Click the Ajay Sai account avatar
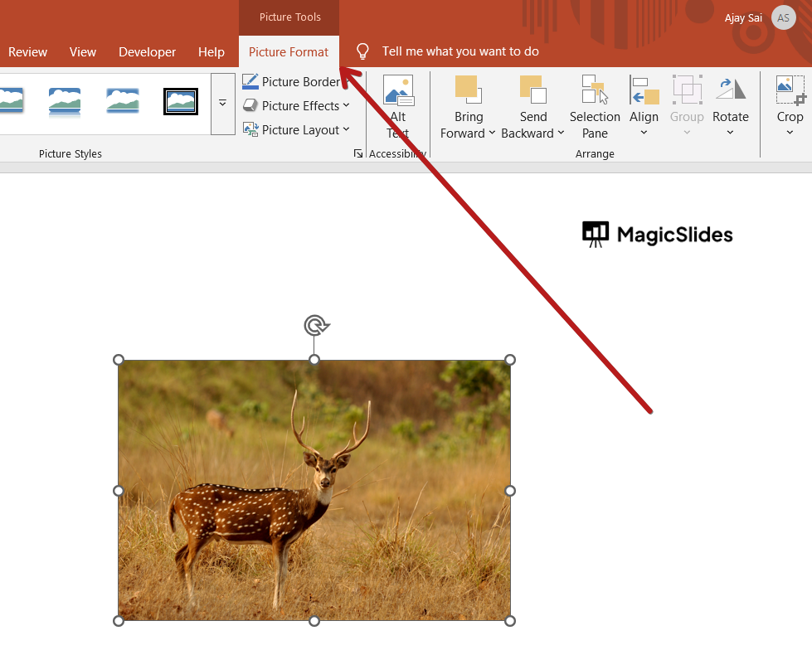 [x=783, y=17]
